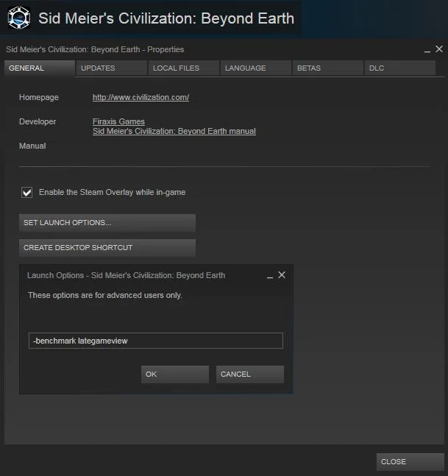The image size is (448, 476).
Task: Switch to the Updates tab
Action: tap(112, 68)
